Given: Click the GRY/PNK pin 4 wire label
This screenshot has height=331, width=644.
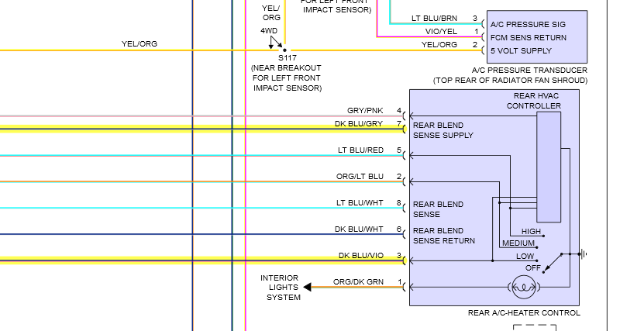Looking at the screenshot, I should click(x=365, y=111).
